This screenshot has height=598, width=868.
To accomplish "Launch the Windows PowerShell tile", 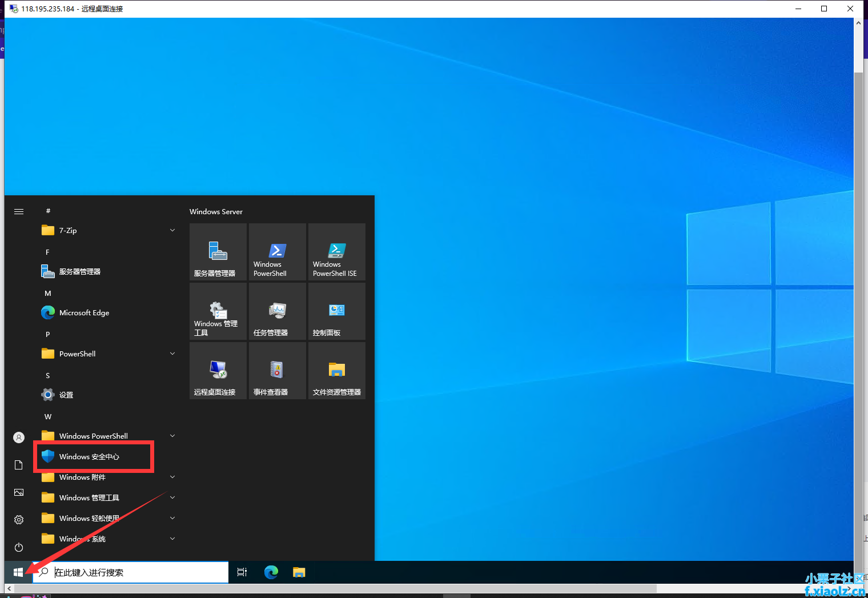I will pyautogui.click(x=277, y=252).
